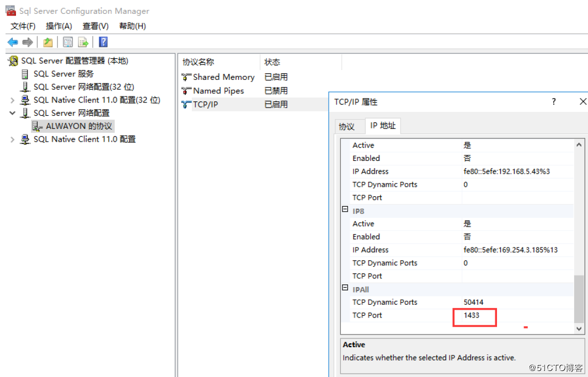Select SQL Server 服务 in the tree

(63, 74)
